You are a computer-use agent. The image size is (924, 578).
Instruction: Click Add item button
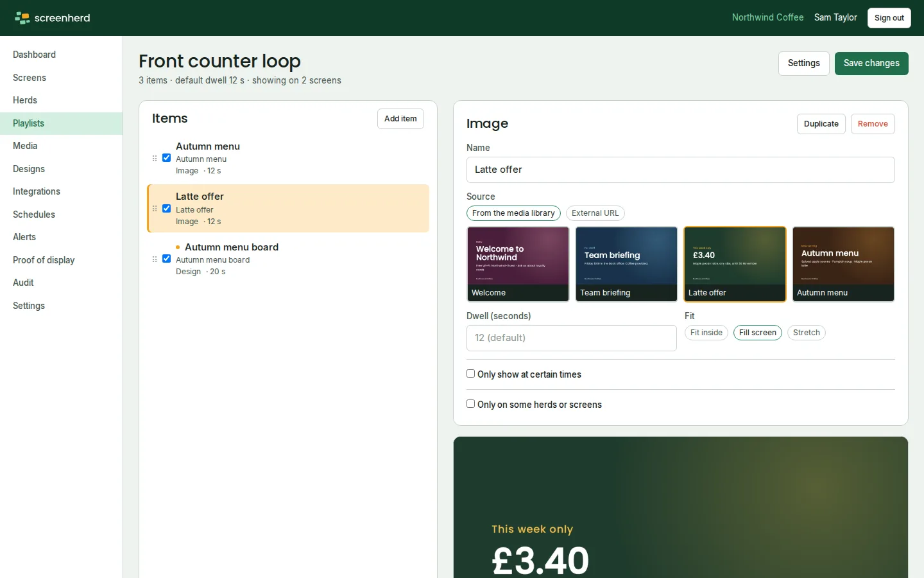(x=400, y=119)
